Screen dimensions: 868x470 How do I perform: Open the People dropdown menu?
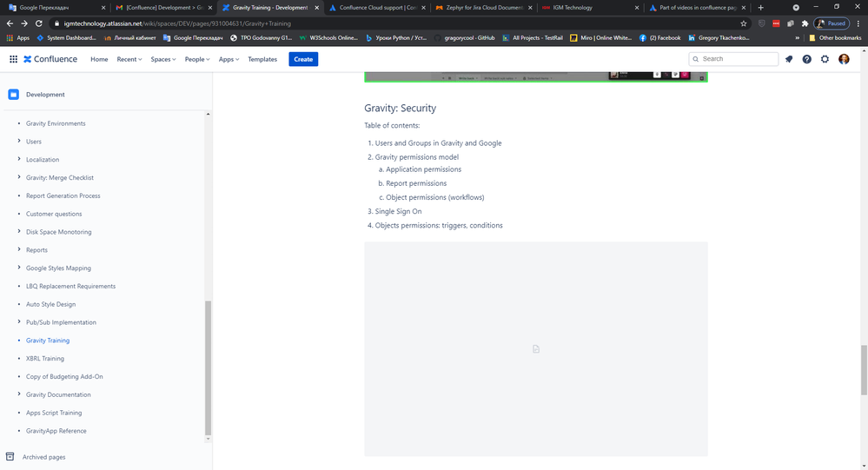197,59
